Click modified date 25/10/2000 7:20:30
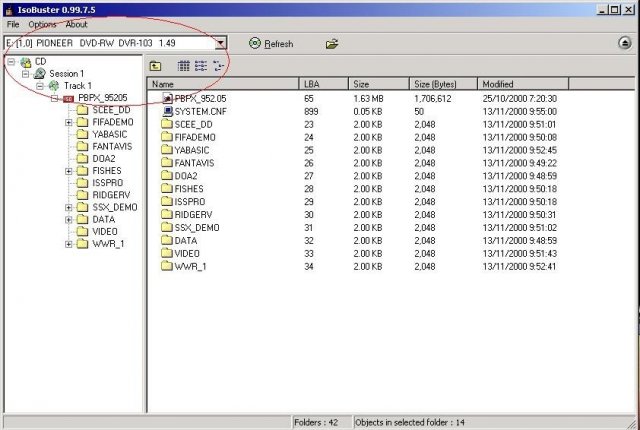This screenshot has width=640, height=430. 520,99
